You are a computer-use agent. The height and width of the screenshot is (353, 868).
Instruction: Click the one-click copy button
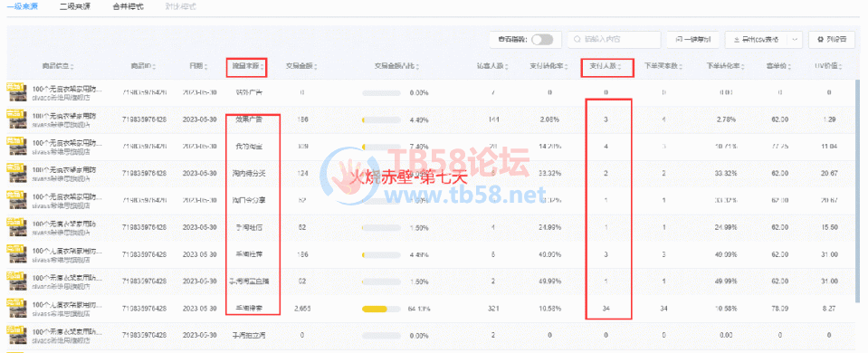point(693,40)
